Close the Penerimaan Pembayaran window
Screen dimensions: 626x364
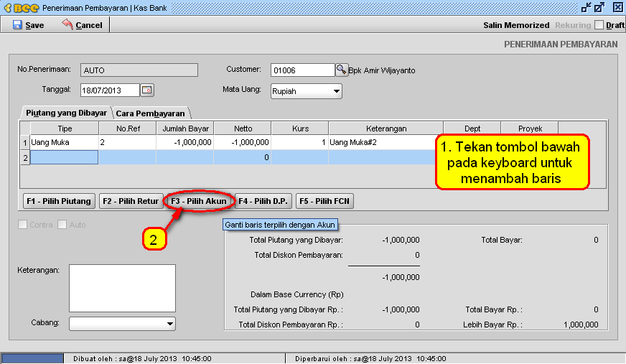tap(617, 7)
